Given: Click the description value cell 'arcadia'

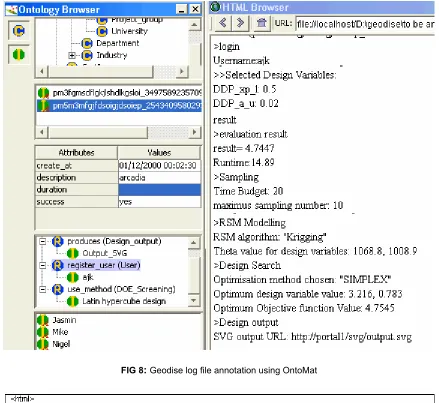Looking at the screenshot, I should [x=159, y=178].
